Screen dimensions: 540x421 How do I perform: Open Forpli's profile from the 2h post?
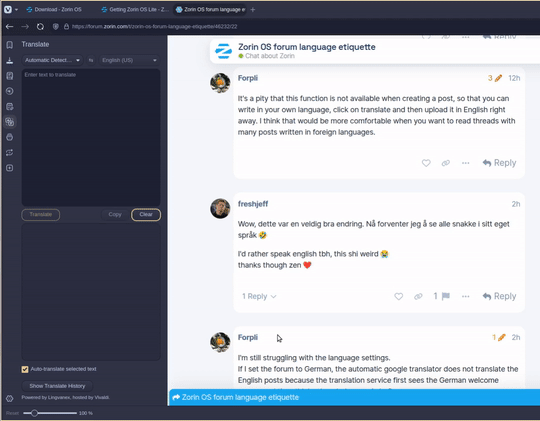(x=248, y=337)
